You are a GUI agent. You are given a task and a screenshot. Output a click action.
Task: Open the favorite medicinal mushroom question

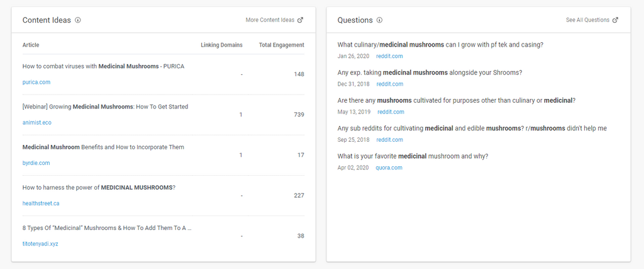click(413, 156)
